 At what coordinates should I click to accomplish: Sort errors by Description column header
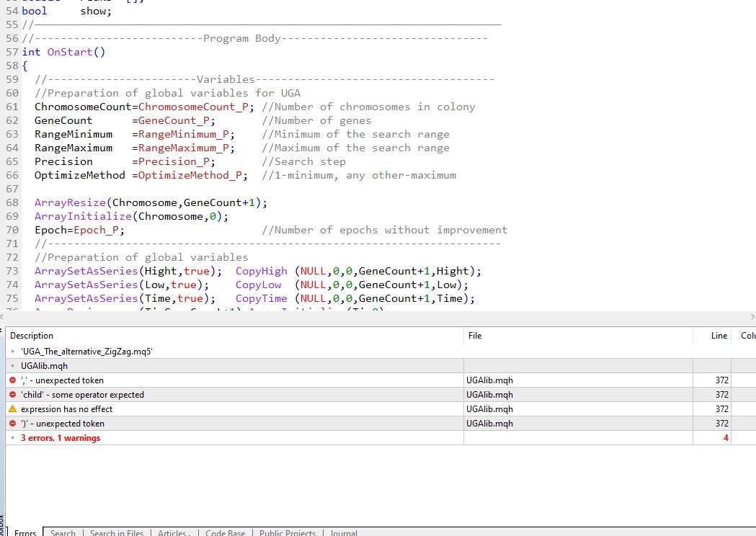pyautogui.click(x=234, y=336)
